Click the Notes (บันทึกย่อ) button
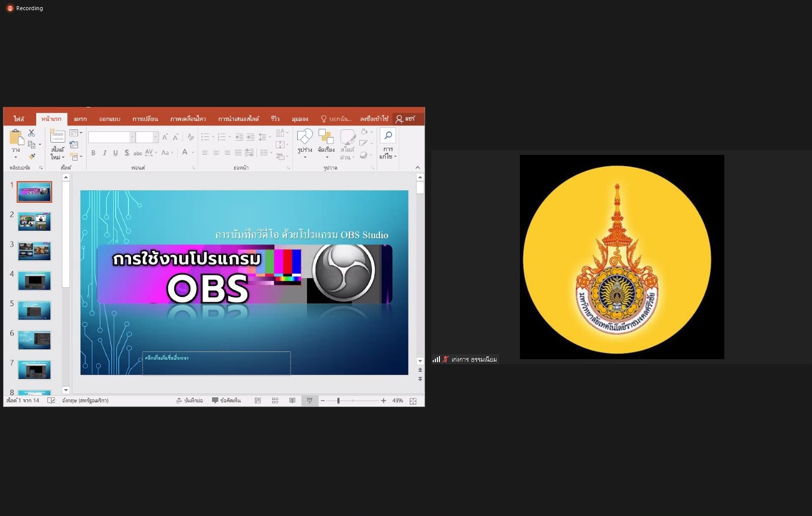Screen dimensions: 812x516 (x=190, y=401)
